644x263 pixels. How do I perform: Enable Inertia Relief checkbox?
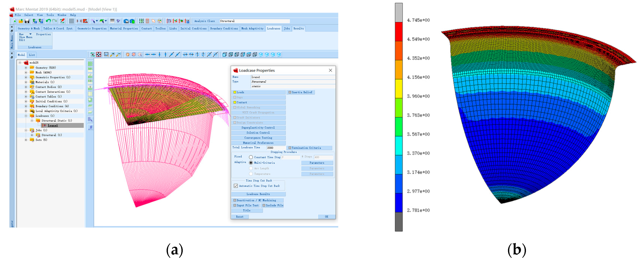click(290, 92)
